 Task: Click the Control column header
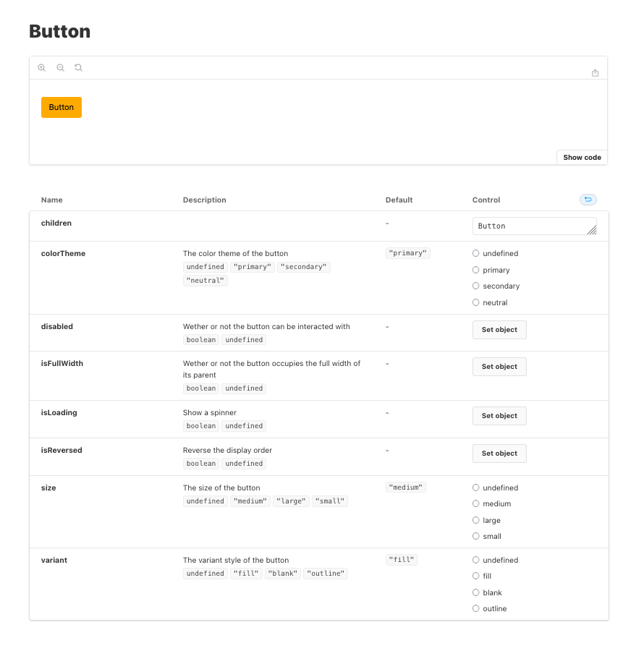point(486,200)
